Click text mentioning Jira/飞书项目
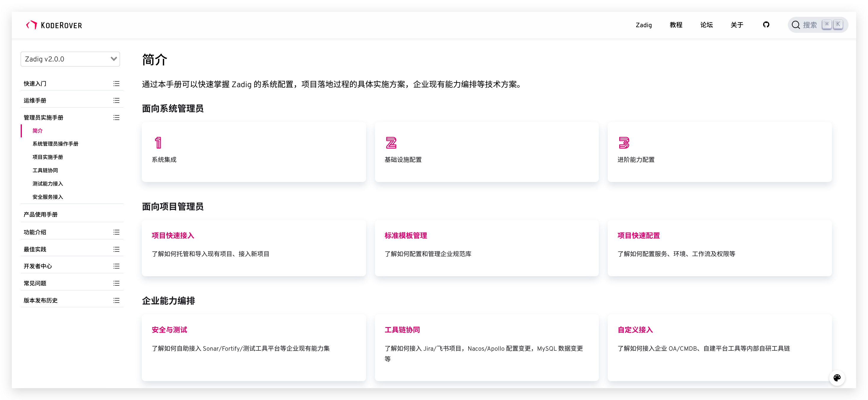Image resolution: width=868 pixels, height=400 pixels. coord(484,354)
